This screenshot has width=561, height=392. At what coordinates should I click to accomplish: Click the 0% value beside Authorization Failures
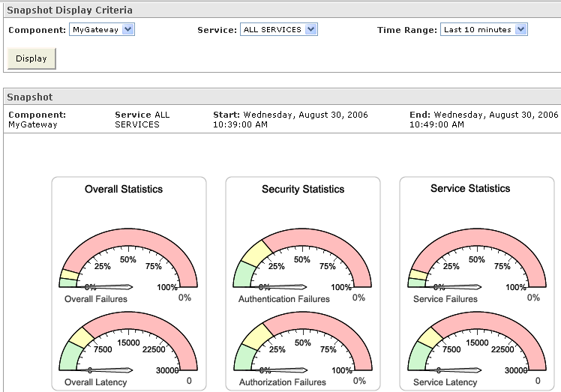coord(359,381)
